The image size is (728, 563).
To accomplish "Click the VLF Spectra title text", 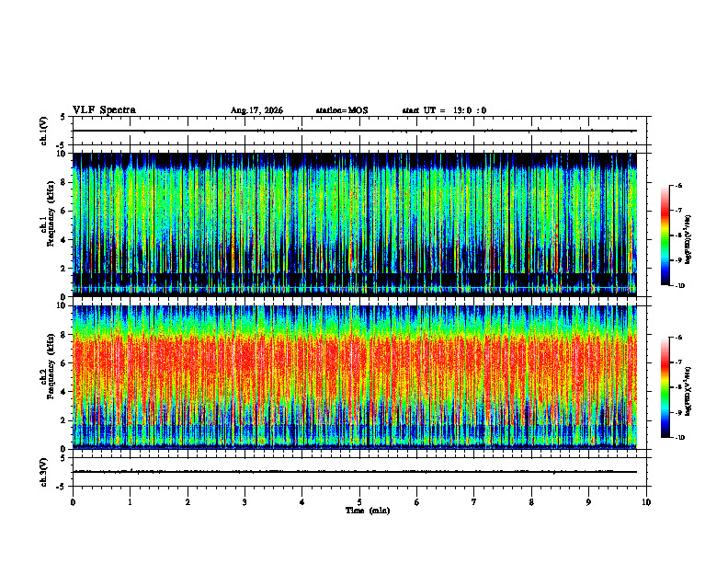I will 104,110.
